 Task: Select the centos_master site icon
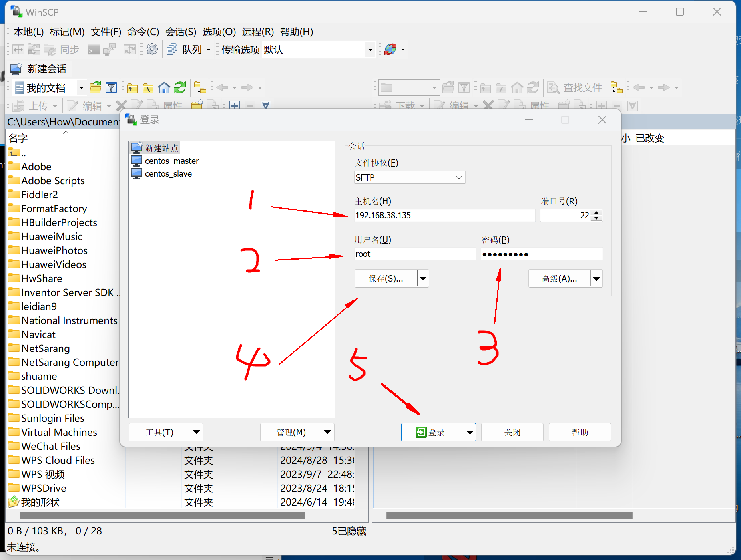137,161
